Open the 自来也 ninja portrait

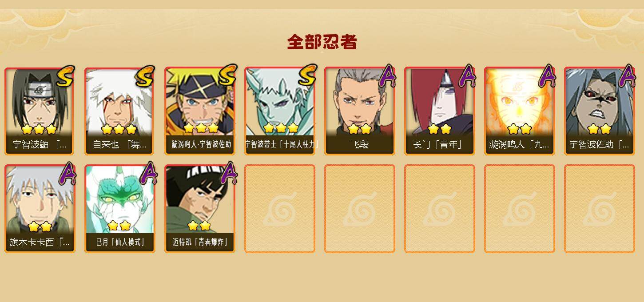point(120,111)
